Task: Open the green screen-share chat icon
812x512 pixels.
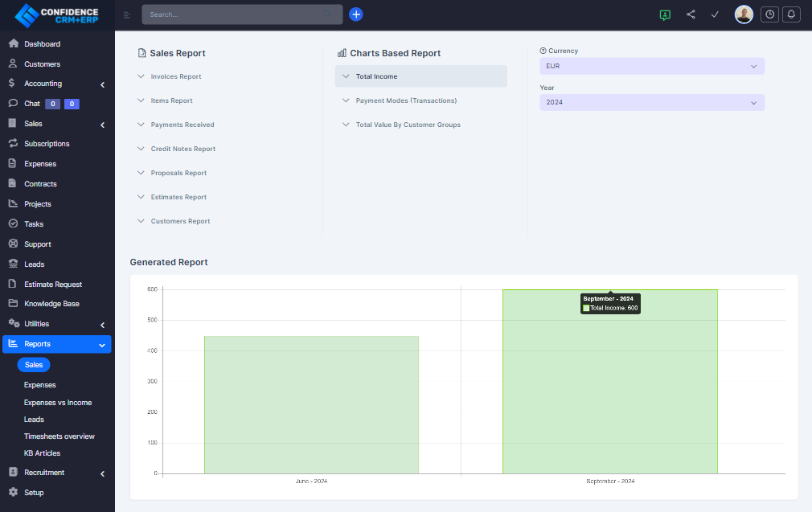Action: click(x=665, y=14)
